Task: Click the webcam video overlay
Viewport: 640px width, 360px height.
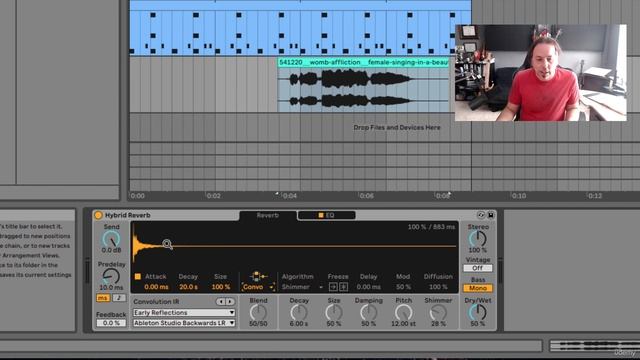Action: pyautogui.click(x=541, y=73)
